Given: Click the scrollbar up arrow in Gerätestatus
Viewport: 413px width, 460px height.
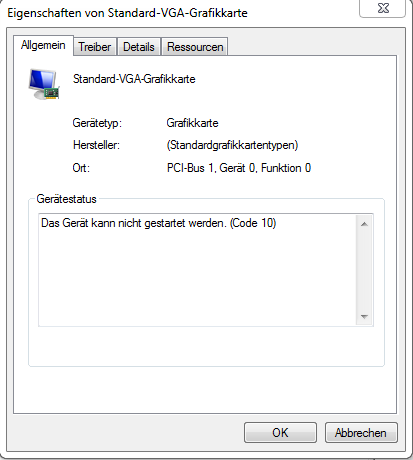Looking at the screenshot, I should (x=364, y=224).
